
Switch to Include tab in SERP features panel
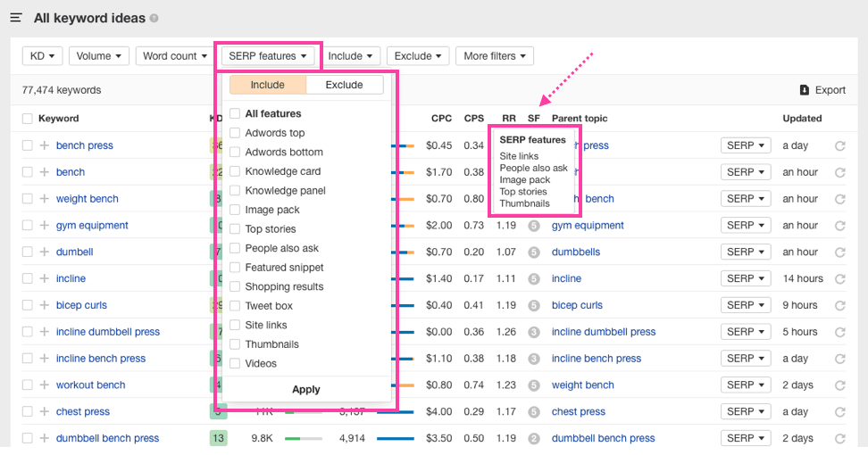tap(267, 85)
